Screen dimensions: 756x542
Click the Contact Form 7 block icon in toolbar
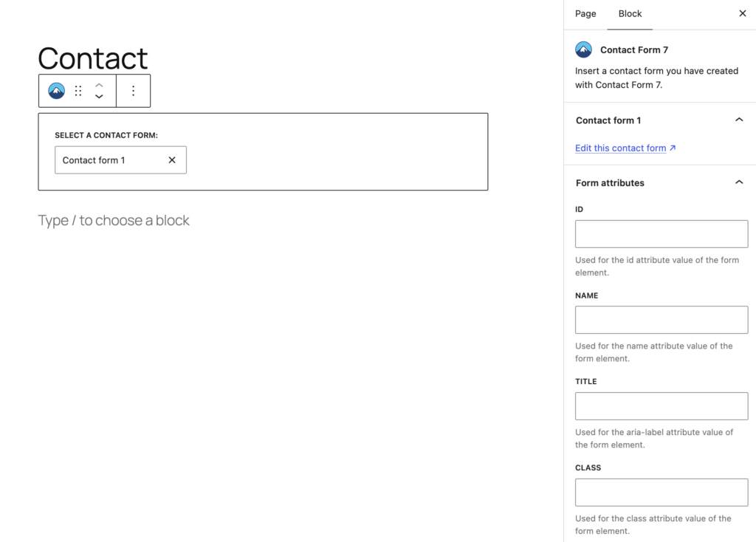tap(56, 91)
